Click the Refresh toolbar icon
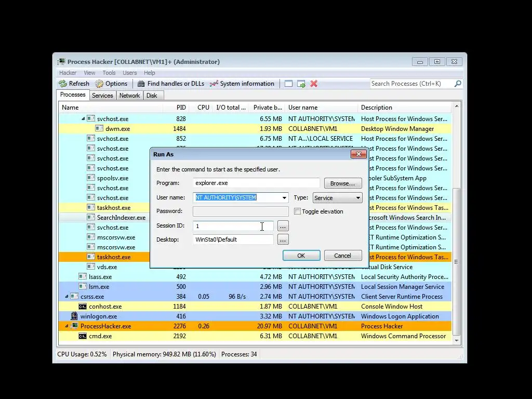This screenshot has height=399, width=532. [63, 84]
